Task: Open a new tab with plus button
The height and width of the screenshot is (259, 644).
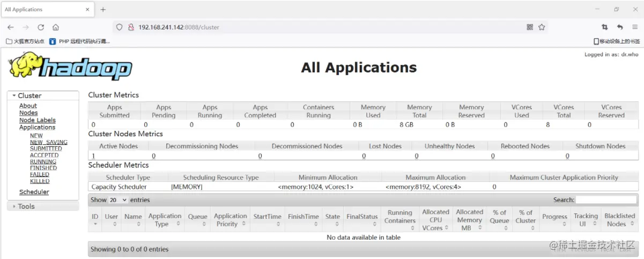Action: [103, 10]
